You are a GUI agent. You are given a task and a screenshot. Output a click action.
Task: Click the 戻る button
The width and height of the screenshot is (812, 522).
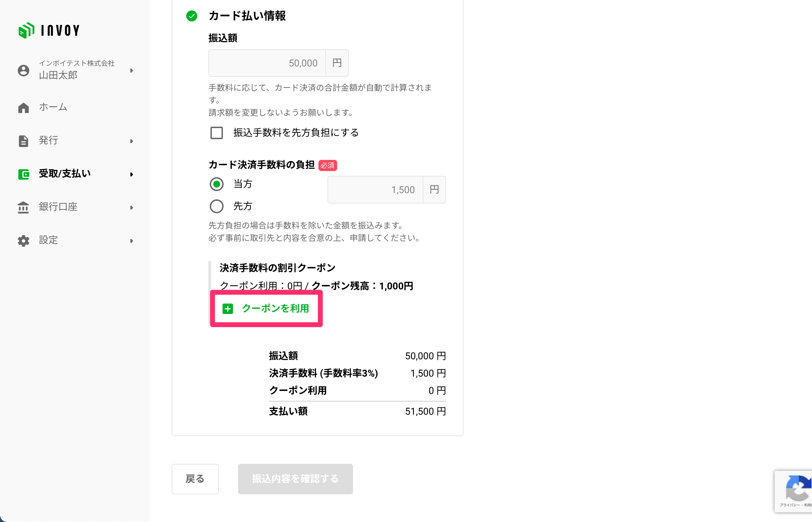point(195,479)
